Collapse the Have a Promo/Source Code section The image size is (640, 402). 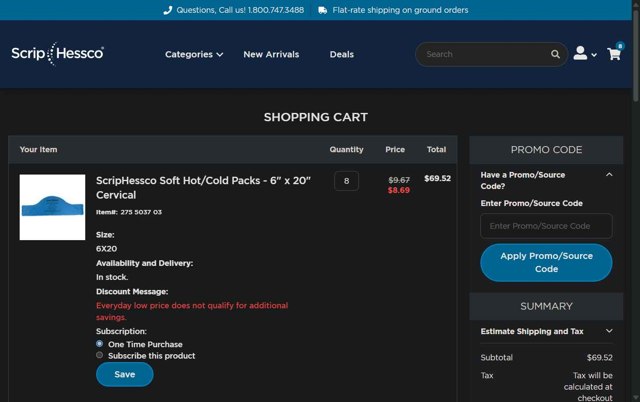(x=609, y=175)
